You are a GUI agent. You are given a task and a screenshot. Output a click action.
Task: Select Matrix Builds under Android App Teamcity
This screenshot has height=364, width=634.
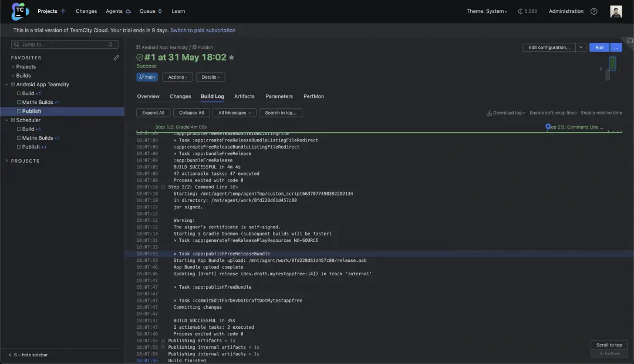[x=38, y=102]
